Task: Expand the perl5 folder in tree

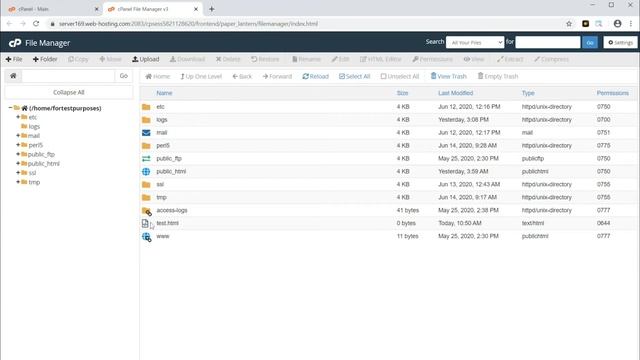Action: click(18, 145)
